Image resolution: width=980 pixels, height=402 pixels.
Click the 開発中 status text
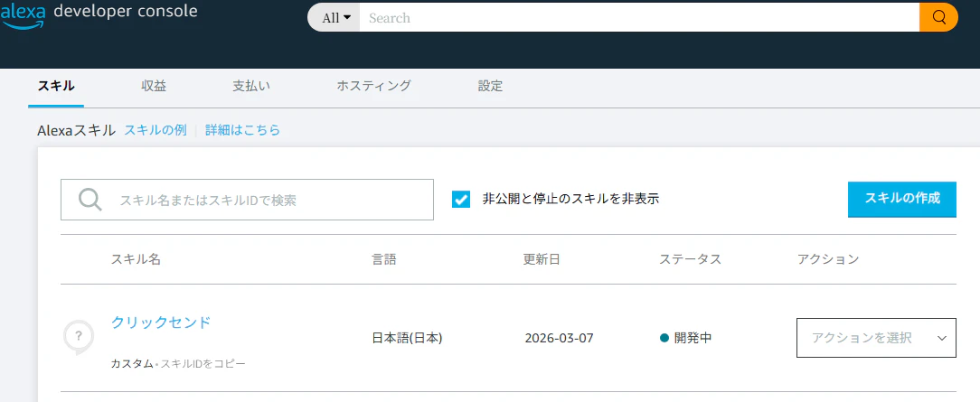coord(693,339)
